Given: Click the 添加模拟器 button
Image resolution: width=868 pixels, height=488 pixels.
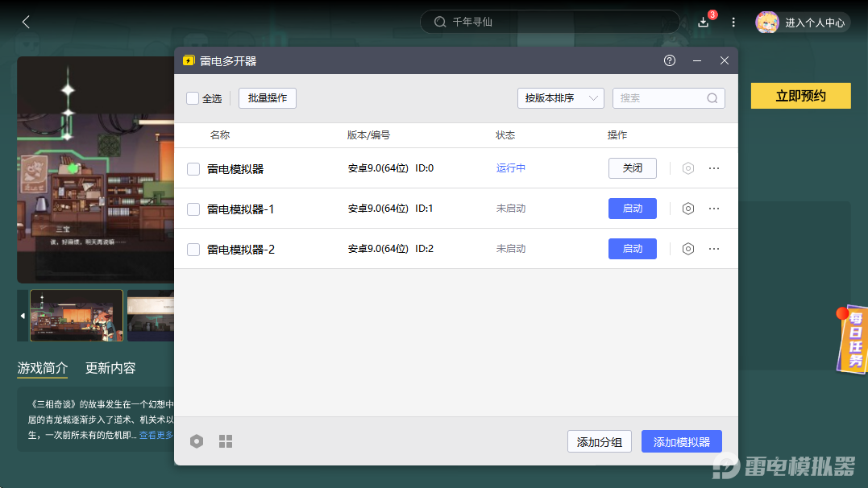Looking at the screenshot, I should pos(682,442).
